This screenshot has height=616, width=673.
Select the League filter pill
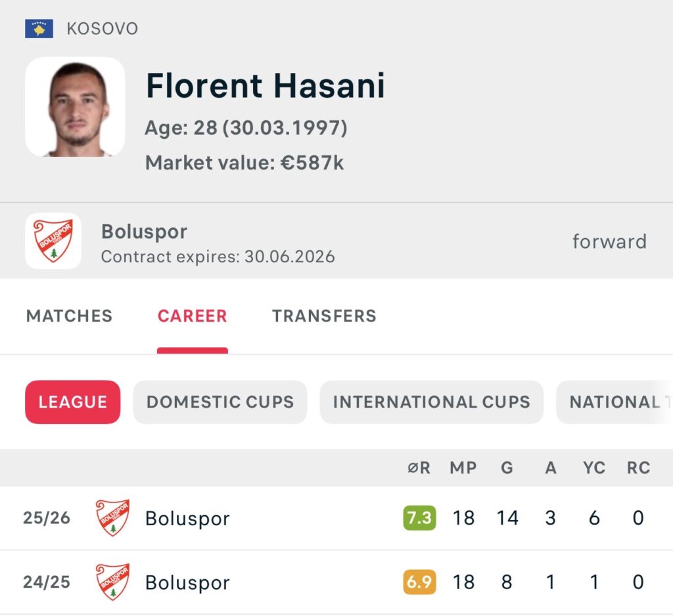coord(72,402)
